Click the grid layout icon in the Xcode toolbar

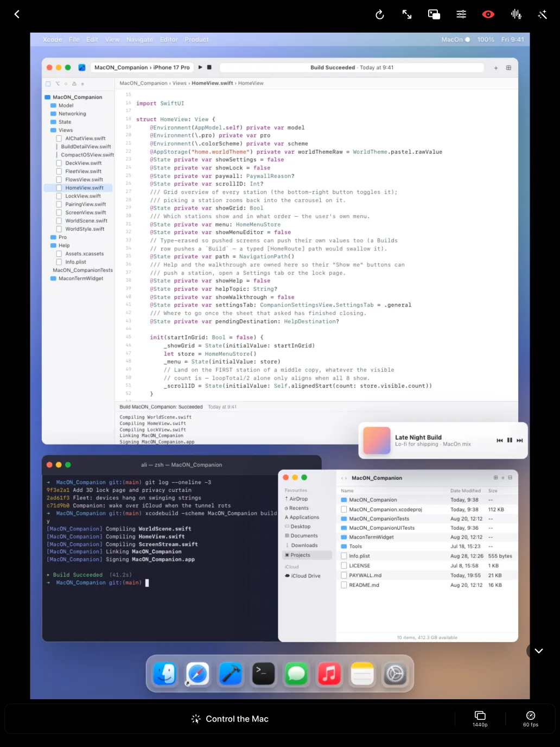[508, 68]
